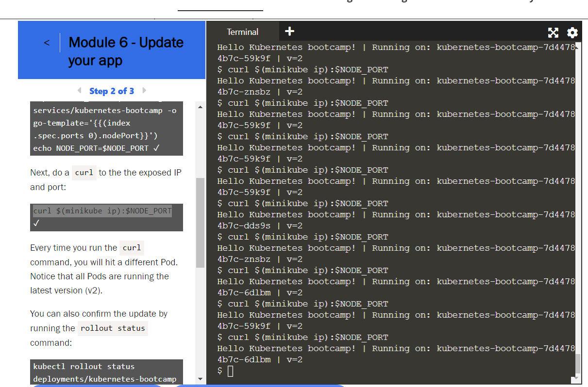
Task: Run the echo NODE_PORT command block
Action: [x=107, y=129]
